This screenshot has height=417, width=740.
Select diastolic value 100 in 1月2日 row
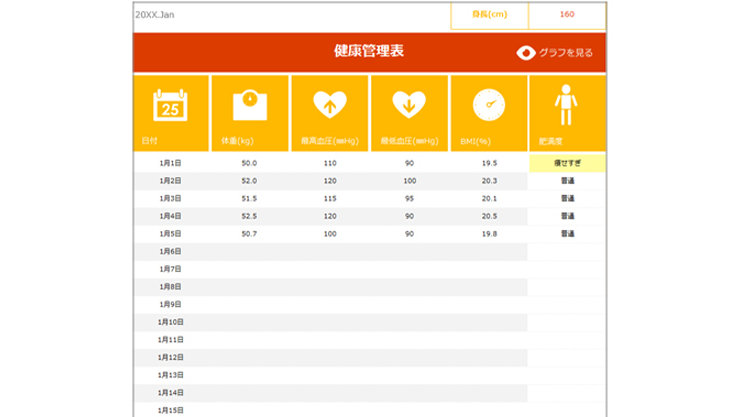click(410, 181)
